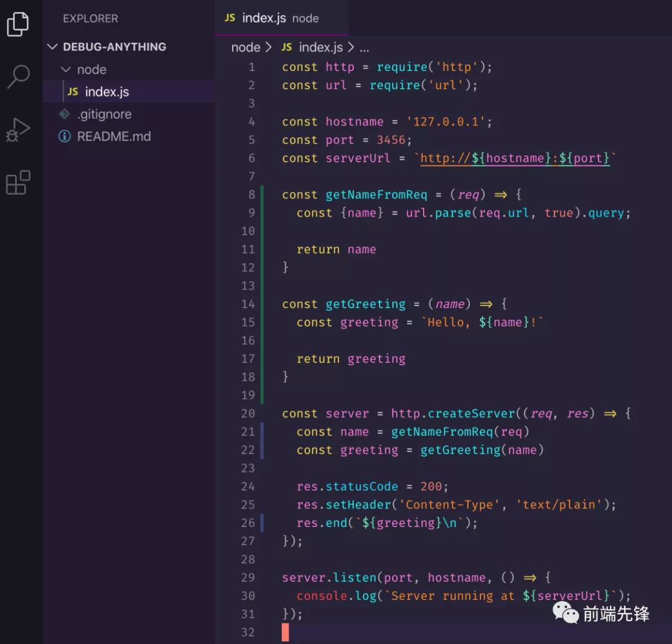Expand the breadcrumb ellipsis after index.js
Viewport: 672px width, 644px height.
coord(364,47)
